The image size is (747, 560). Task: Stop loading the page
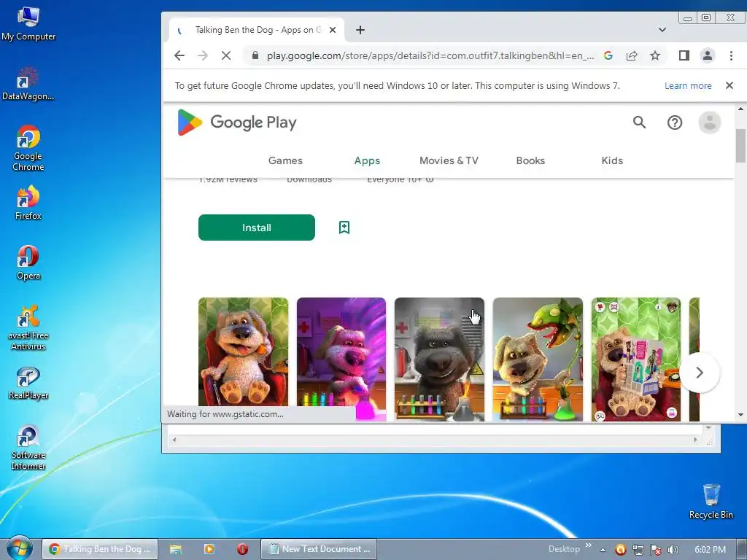tap(226, 55)
